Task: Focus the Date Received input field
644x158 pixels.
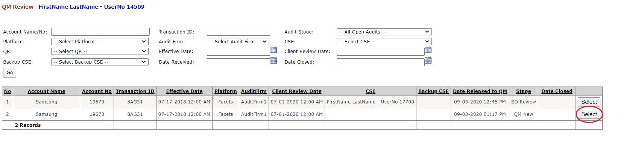Action: pyautogui.click(x=238, y=62)
